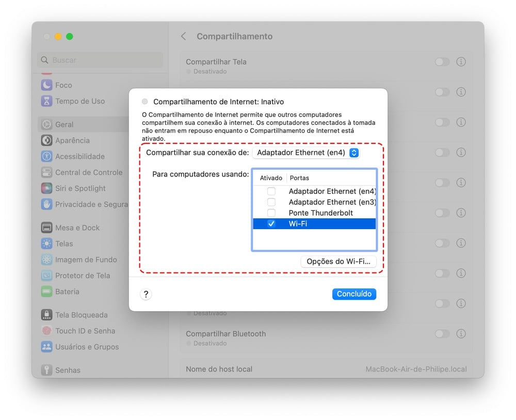The width and height of the screenshot is (516, 420).
Task: Click the Portas column header
Action: point(299,178)
